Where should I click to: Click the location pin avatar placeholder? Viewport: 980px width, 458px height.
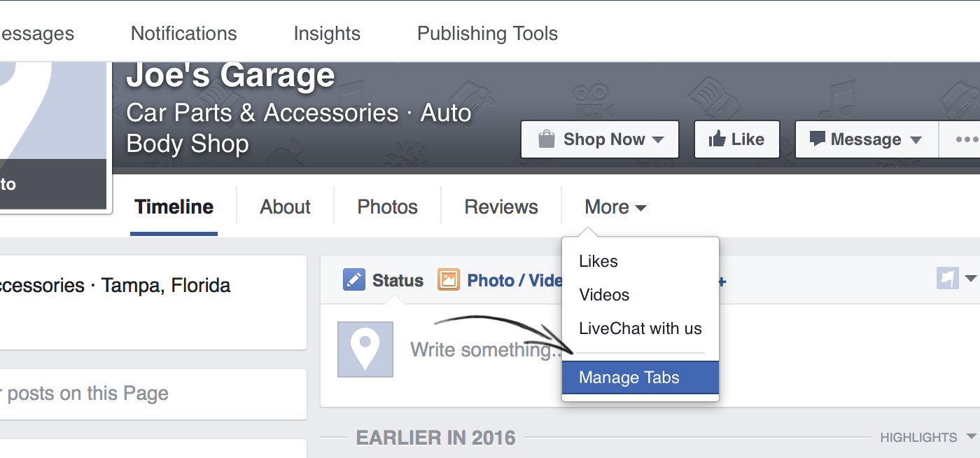pyautogui.click(x=365, y=349)
